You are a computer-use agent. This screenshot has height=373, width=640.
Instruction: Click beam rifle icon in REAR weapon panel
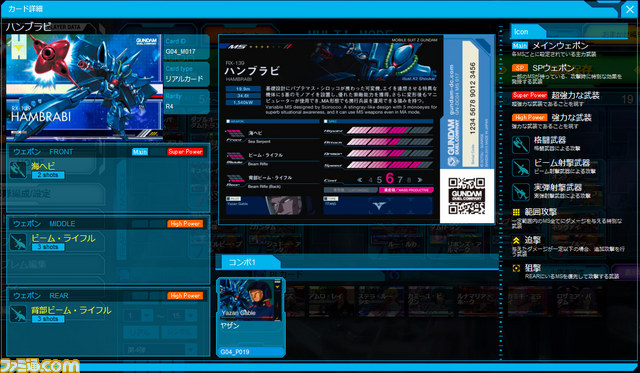click(x=18, y=313)
